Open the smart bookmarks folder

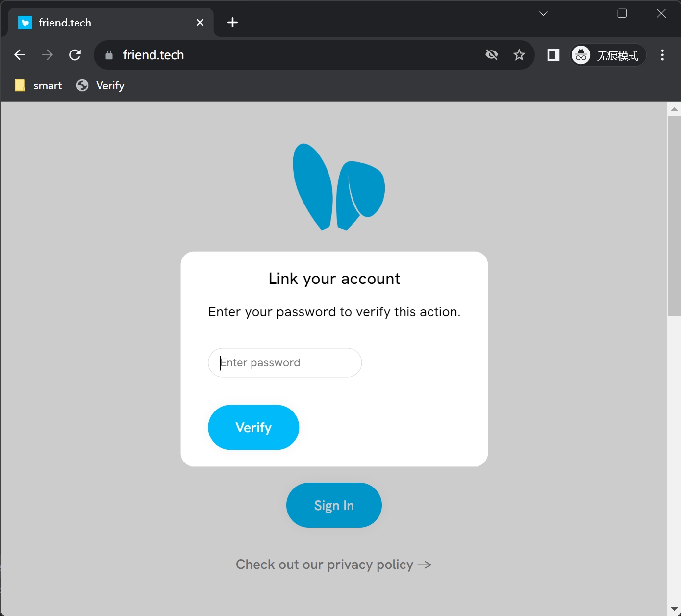coord(39,86)
